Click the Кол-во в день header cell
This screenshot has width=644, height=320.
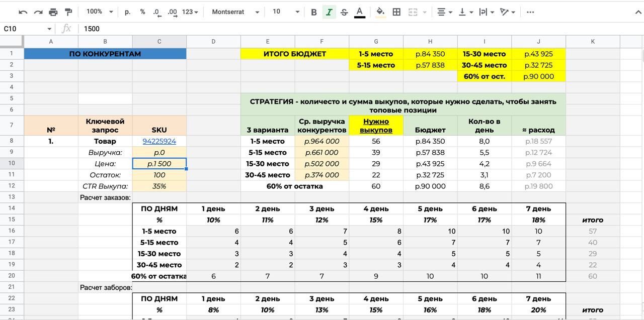click(x=485, y=126)
